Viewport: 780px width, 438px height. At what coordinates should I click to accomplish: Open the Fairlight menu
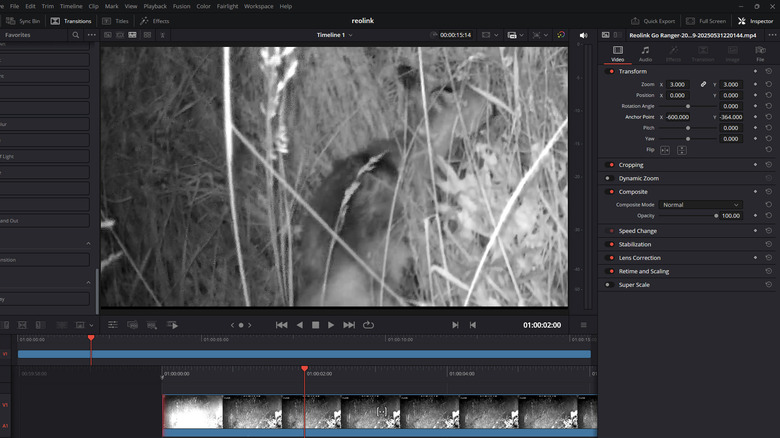pyautogui.click(x=227, y=6)
